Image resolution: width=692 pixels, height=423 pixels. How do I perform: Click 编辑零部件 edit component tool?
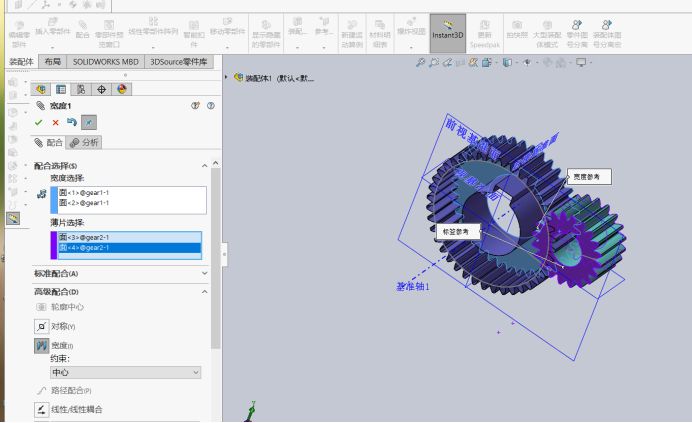click(19, 34)
